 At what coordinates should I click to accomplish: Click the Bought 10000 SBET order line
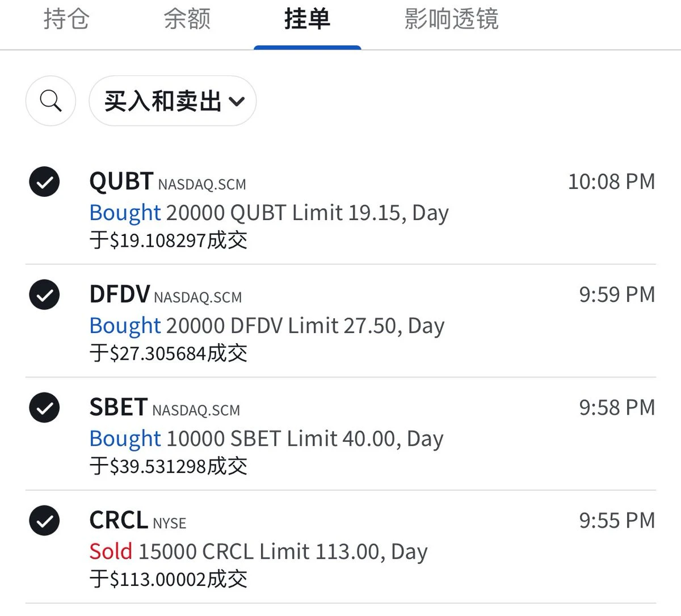[x=266, y=438]
